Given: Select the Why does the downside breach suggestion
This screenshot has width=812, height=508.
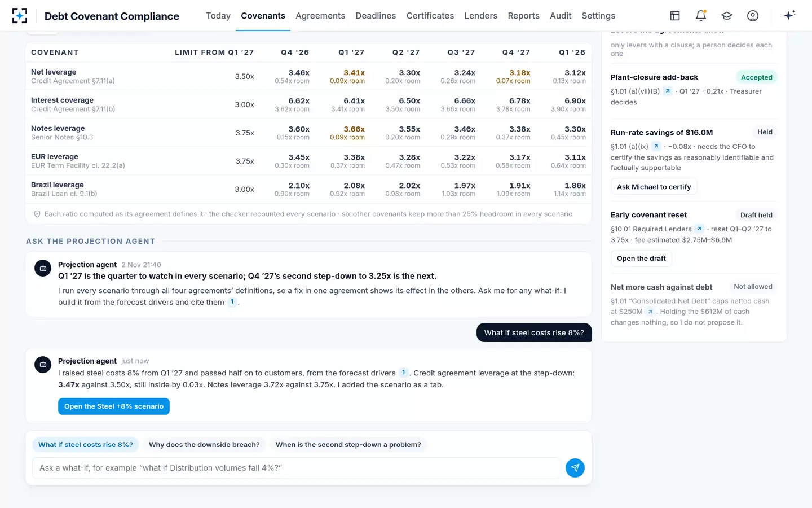Looking at the screenshot, I should tap(204, 445).
